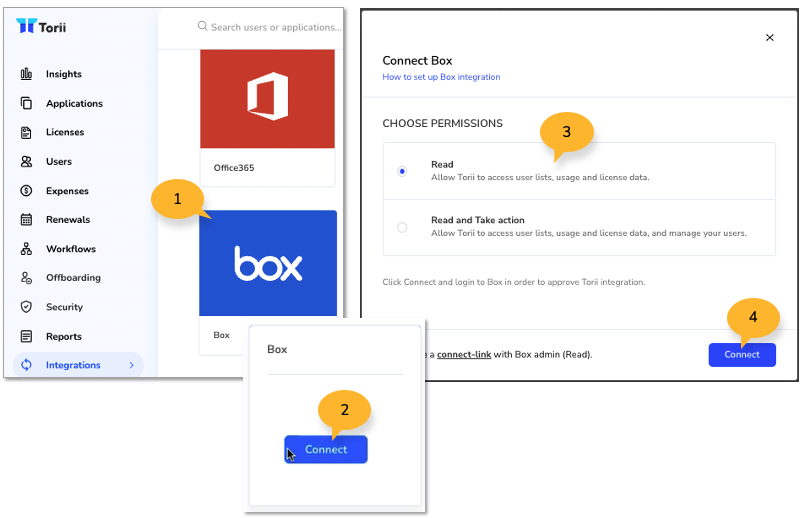Open the Security page
Screen dimensions: 800x518
64,307
